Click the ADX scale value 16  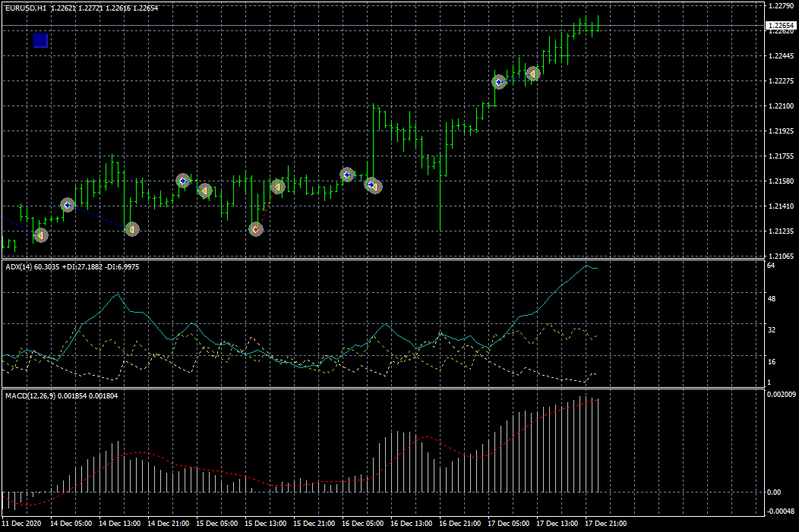click(x=772, y=362)
